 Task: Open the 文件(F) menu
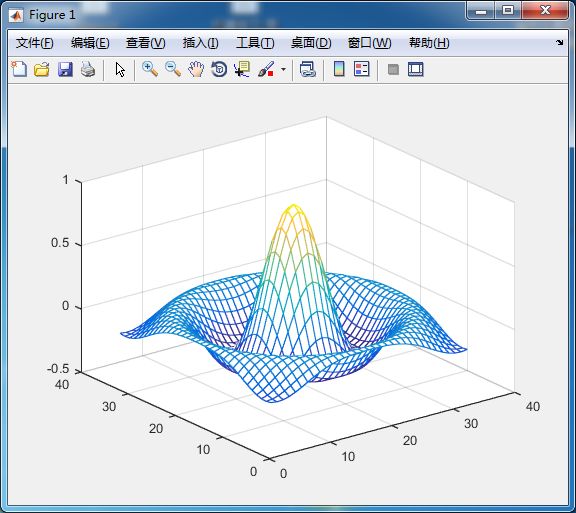click(35, 43)
